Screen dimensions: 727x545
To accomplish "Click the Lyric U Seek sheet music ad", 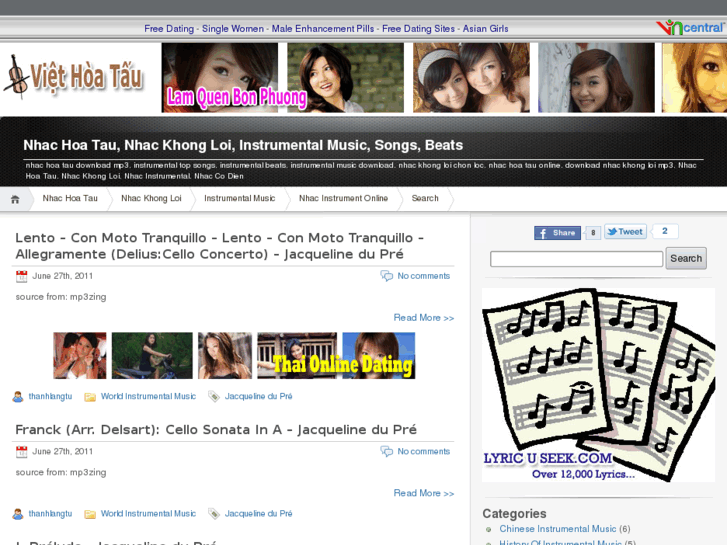I will coord(598,385).
